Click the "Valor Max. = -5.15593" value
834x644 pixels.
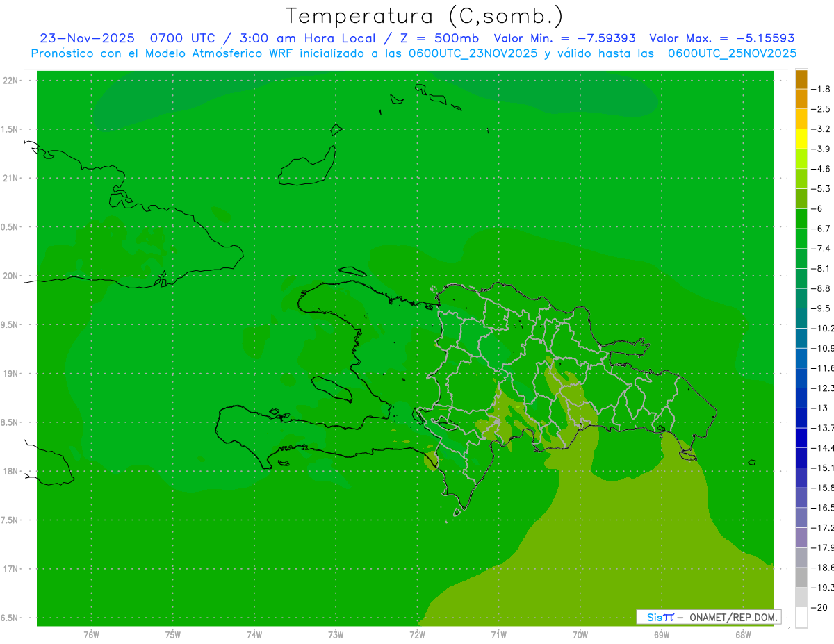tap(722, 39)
